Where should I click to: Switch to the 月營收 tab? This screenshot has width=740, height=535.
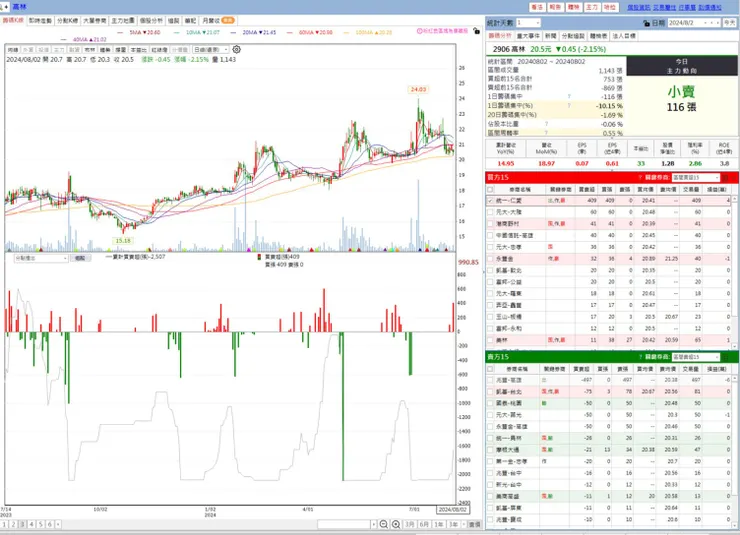(218, 21)
